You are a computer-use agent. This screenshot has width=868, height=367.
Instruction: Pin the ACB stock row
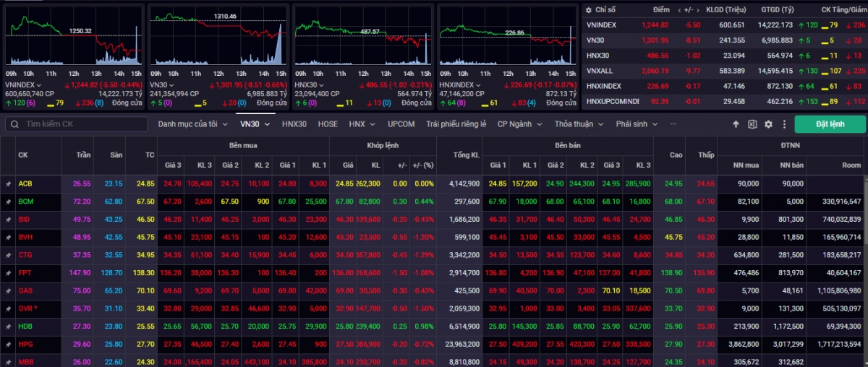coord(8,183)
